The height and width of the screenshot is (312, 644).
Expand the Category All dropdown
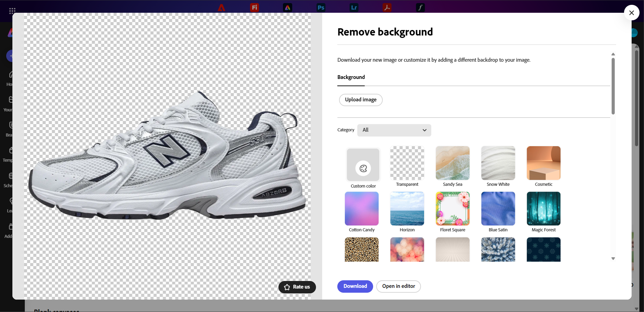tap(394, 130)
